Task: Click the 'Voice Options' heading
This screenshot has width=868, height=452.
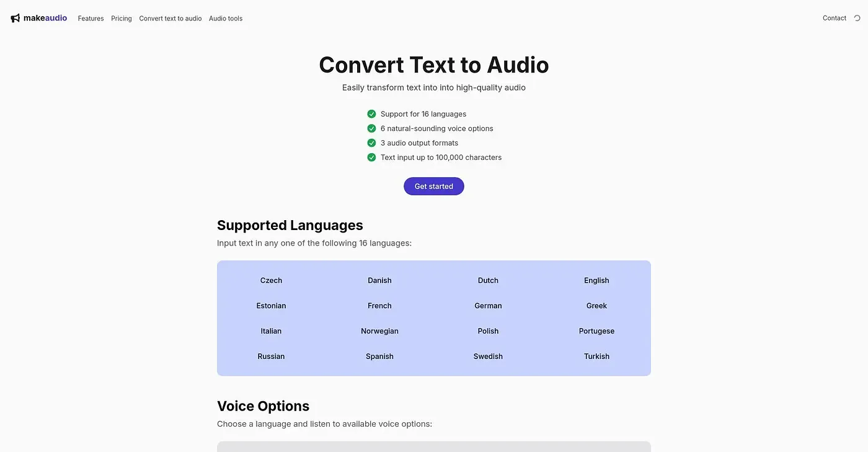Action: [263, 406]
